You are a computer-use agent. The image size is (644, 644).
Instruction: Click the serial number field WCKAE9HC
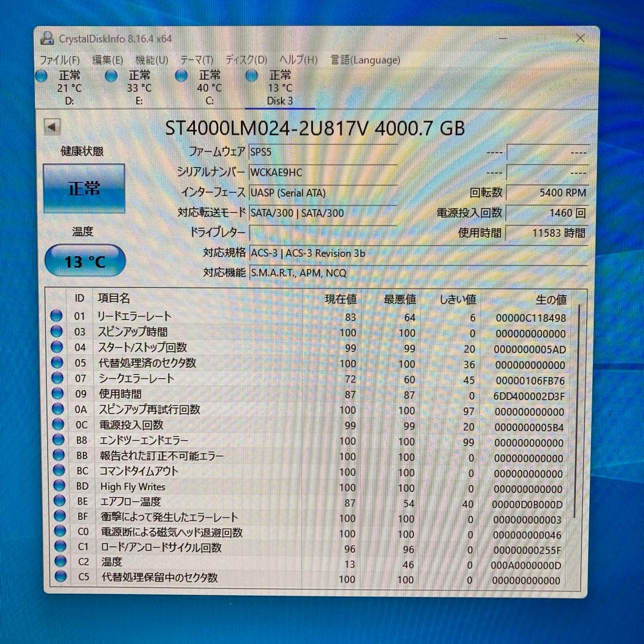(x=323, y=172)
